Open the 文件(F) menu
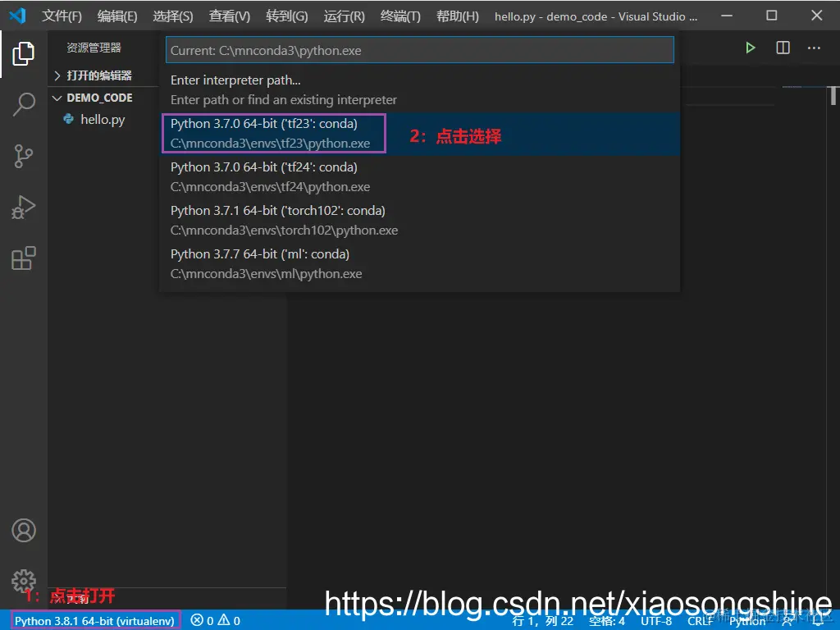The image size is (840, 630). click(62, 16)
